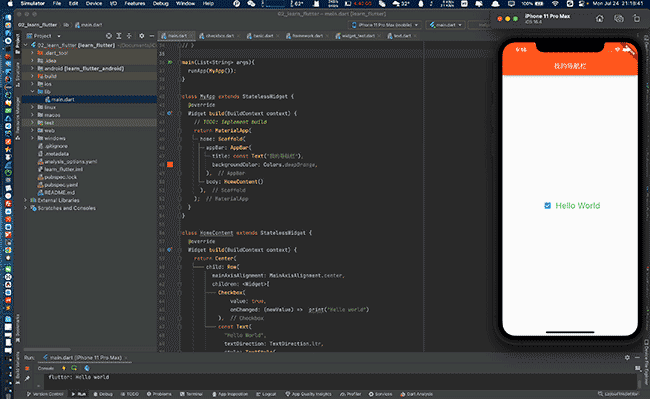Switch to the widget_test.dart editor tab
The image size is (650, 399).
pyautogui.click(x=358, y=36)
